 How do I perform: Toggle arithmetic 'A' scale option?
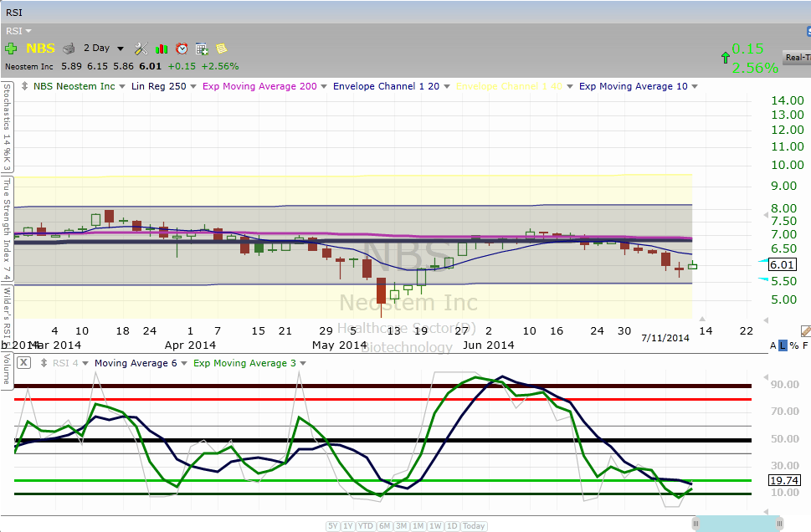[773, 345]
